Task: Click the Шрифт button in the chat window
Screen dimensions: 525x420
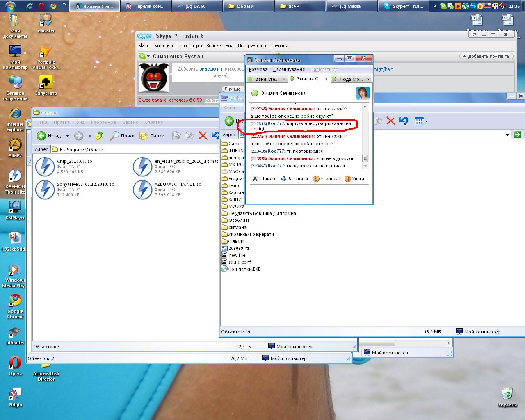Action: click(264, 179)
